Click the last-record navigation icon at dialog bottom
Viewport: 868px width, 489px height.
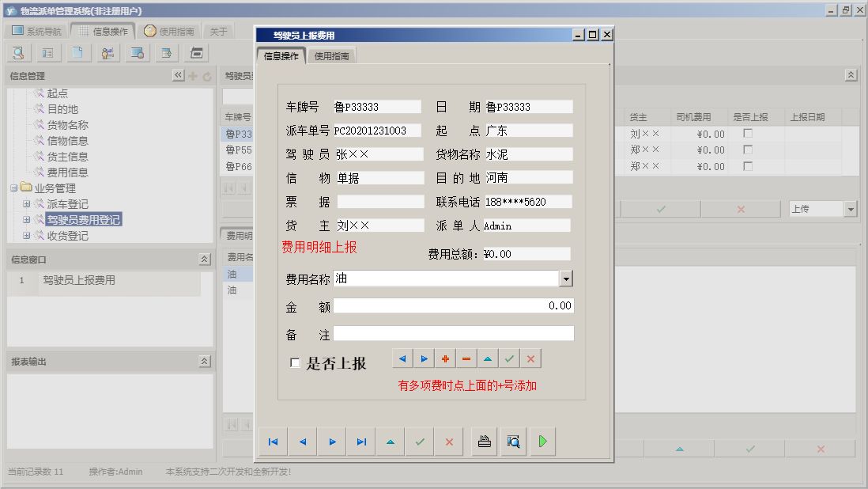click(x=360, y=442)
